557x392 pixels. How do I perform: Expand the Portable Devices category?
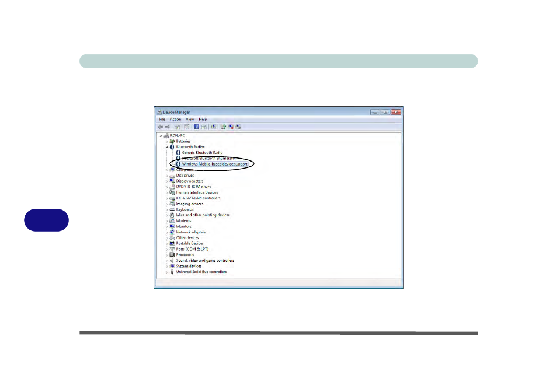[166, 244]
